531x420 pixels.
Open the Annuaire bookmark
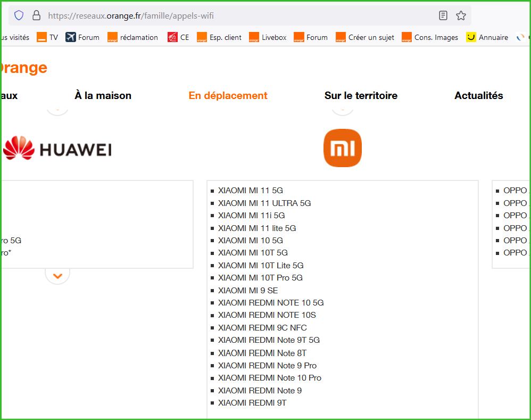[487, 37]
